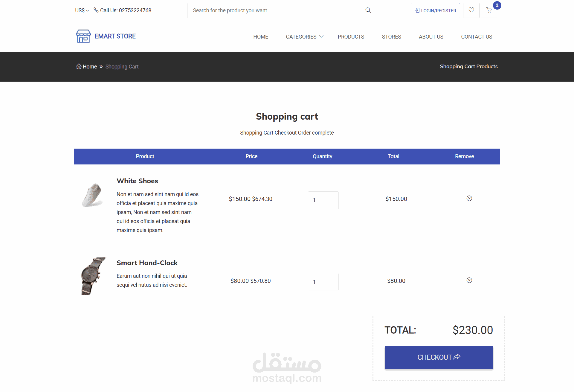Click the Login/Register button

[435, 11]
